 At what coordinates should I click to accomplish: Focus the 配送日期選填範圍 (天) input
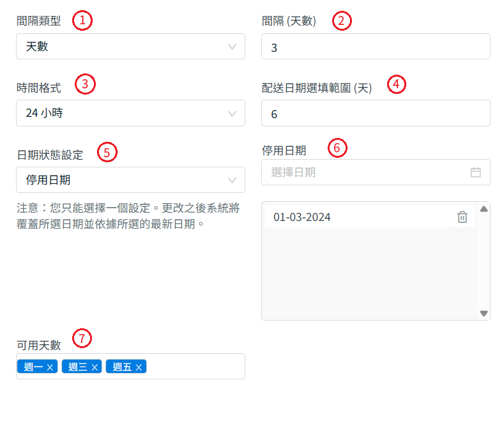pos(376,114)
